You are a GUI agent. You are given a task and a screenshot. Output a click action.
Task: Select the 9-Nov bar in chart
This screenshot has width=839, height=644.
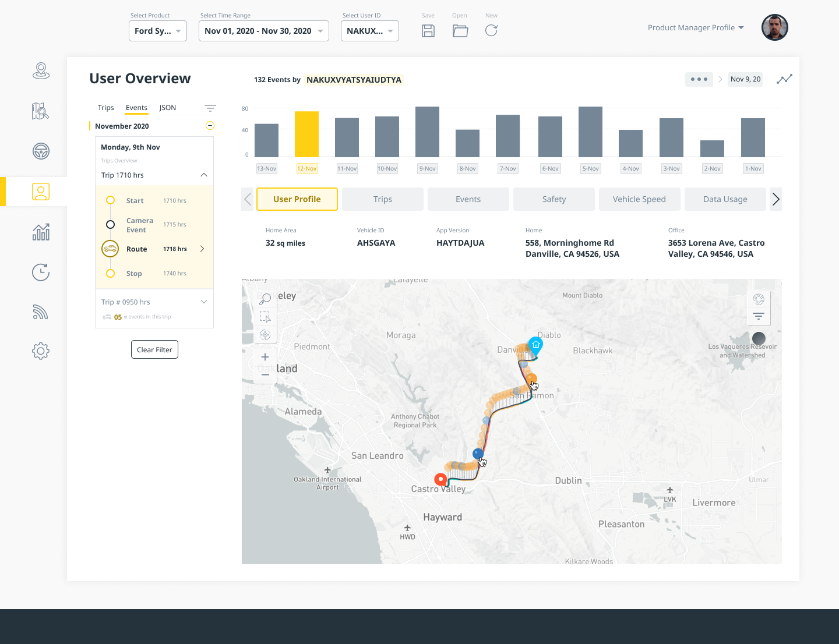[x=427, y=132]
